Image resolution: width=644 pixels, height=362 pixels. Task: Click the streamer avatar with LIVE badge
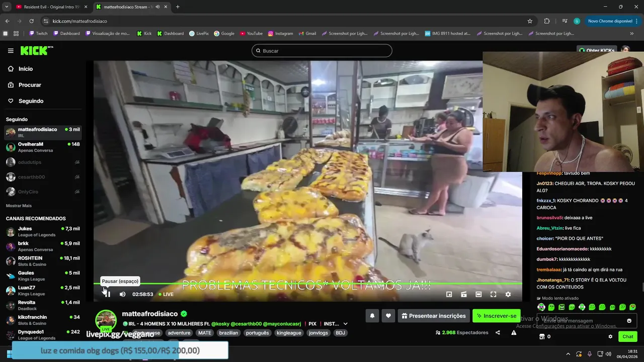click(x=106, y=321)
